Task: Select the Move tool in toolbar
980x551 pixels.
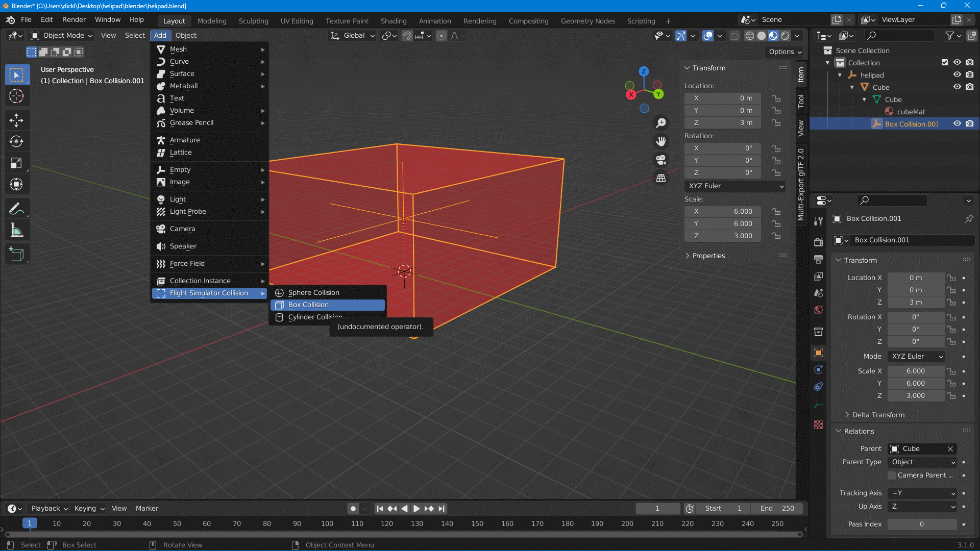Action: [x=16, y=120]
